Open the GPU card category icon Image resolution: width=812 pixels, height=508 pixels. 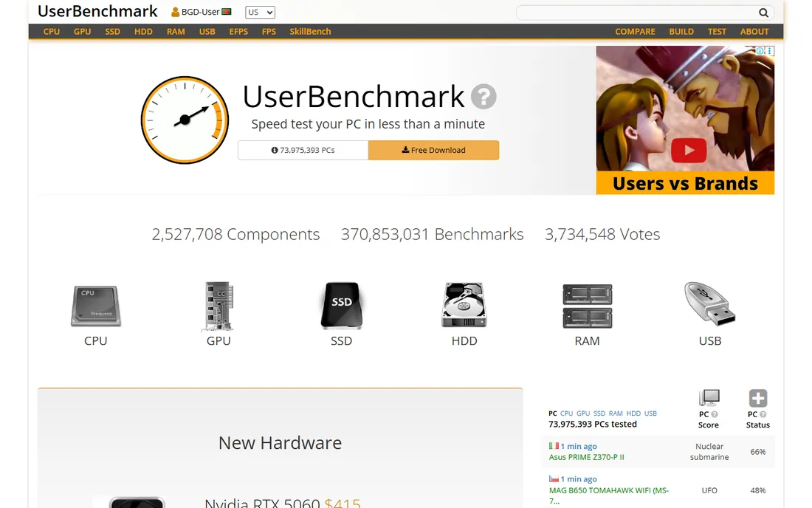[219, 306]
